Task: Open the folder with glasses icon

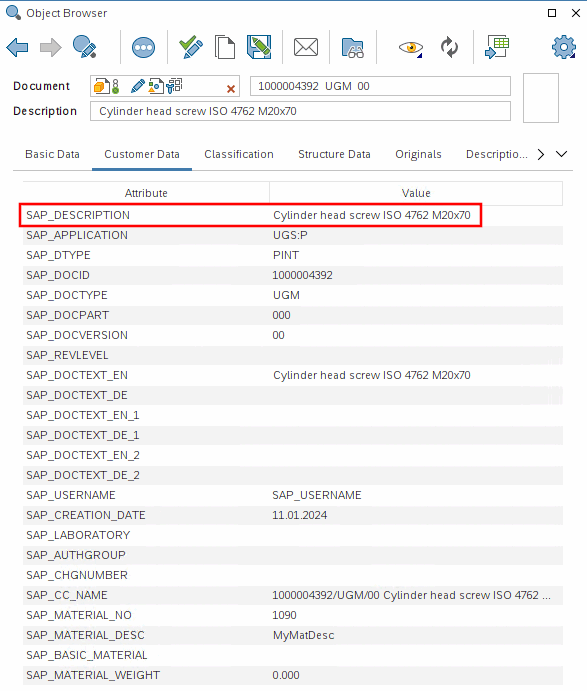Action: click(x=353, y=48)
